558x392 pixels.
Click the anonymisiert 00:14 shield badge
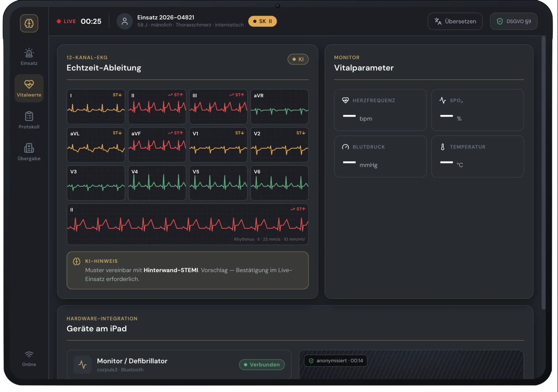click(336, 361)
